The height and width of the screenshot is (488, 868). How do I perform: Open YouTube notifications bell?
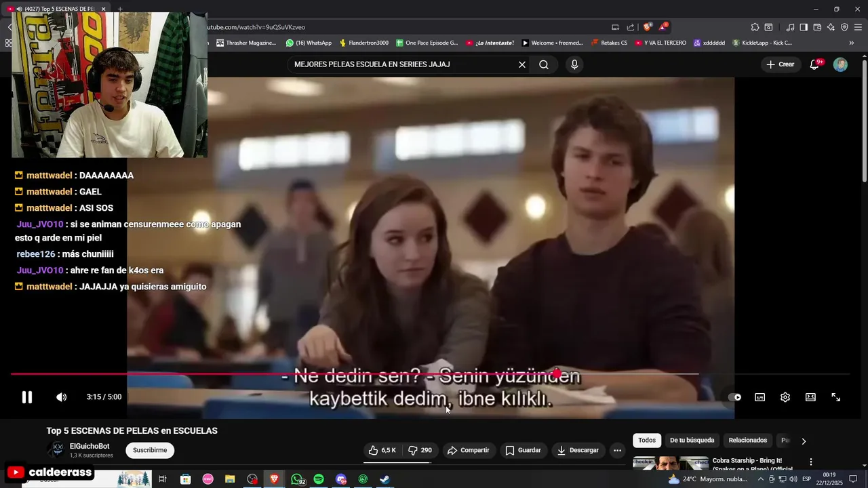(814, 64)
